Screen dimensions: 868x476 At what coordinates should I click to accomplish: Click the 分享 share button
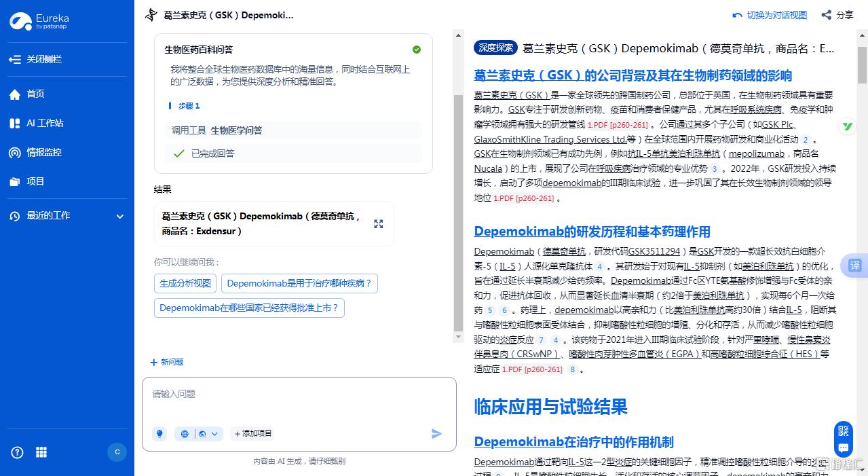(x=837, y=15)
